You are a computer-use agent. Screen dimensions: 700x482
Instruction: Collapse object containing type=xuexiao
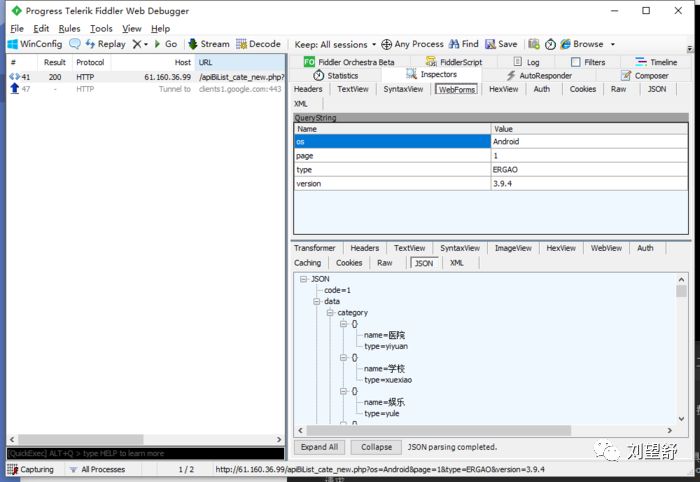[x=343, y=357]
